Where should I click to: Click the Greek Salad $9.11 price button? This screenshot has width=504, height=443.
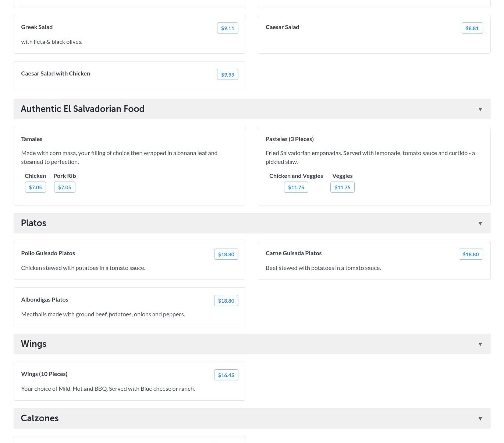(x=227, y=28)
